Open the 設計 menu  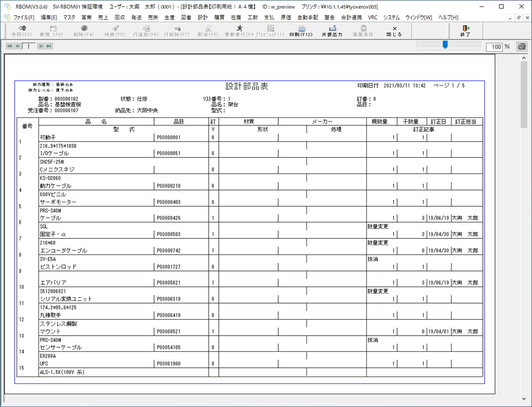(203, 17)
